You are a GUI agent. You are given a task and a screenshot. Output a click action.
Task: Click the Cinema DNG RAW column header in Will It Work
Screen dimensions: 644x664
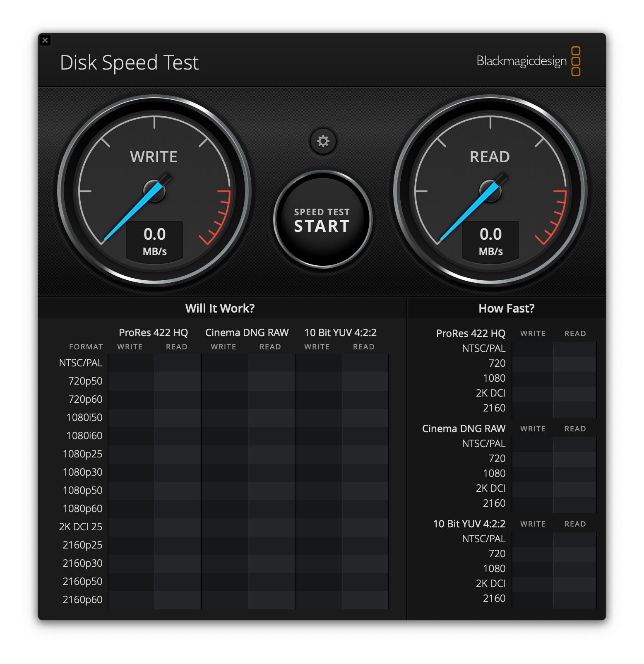point(247,332)
